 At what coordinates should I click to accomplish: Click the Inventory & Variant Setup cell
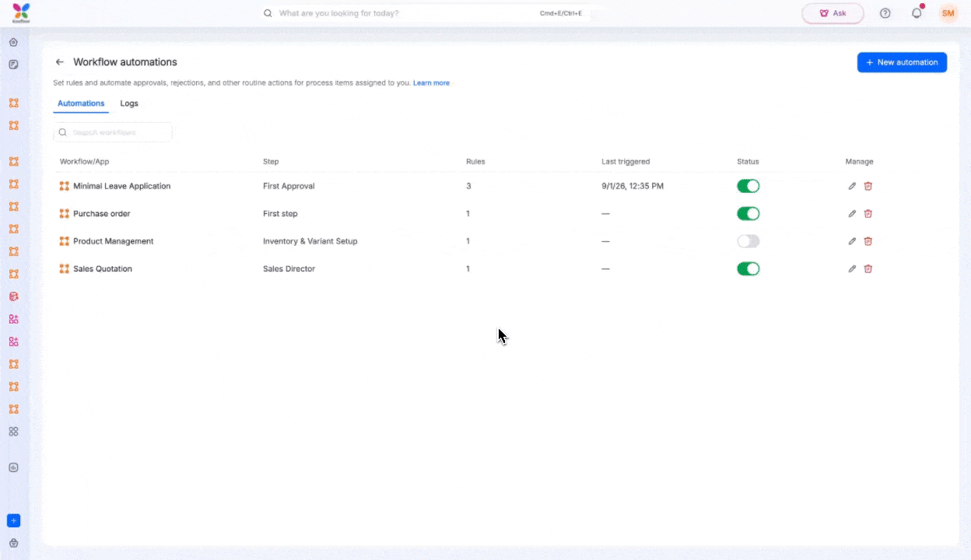tap(310, 241)
